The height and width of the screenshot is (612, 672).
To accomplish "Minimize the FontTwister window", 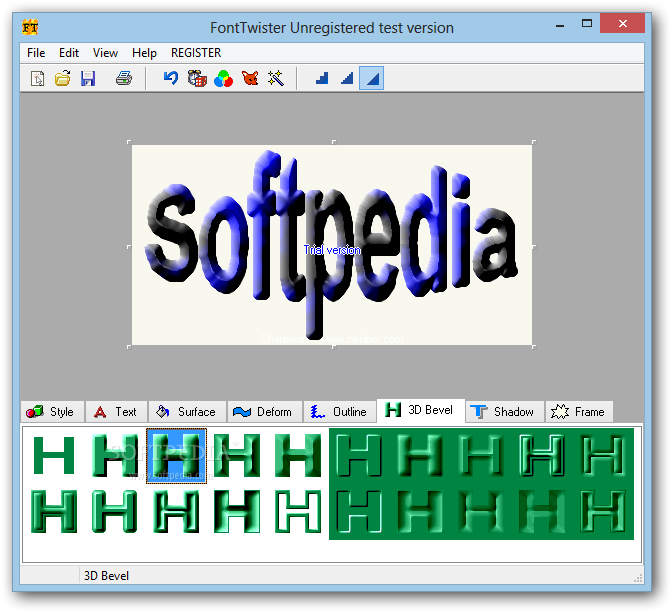I will point(559,24).
